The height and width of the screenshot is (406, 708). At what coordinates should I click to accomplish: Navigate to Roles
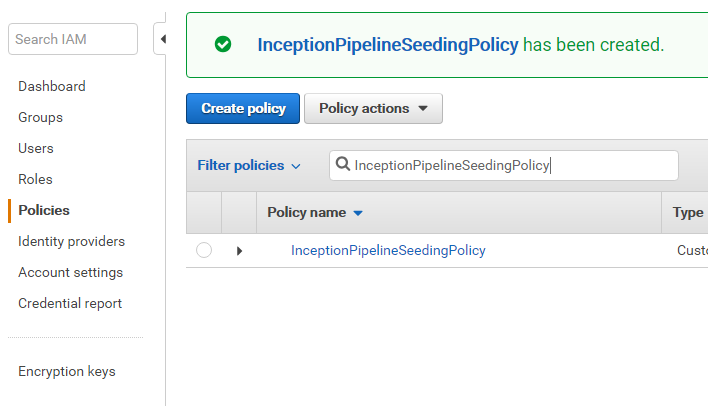(35, 179)
